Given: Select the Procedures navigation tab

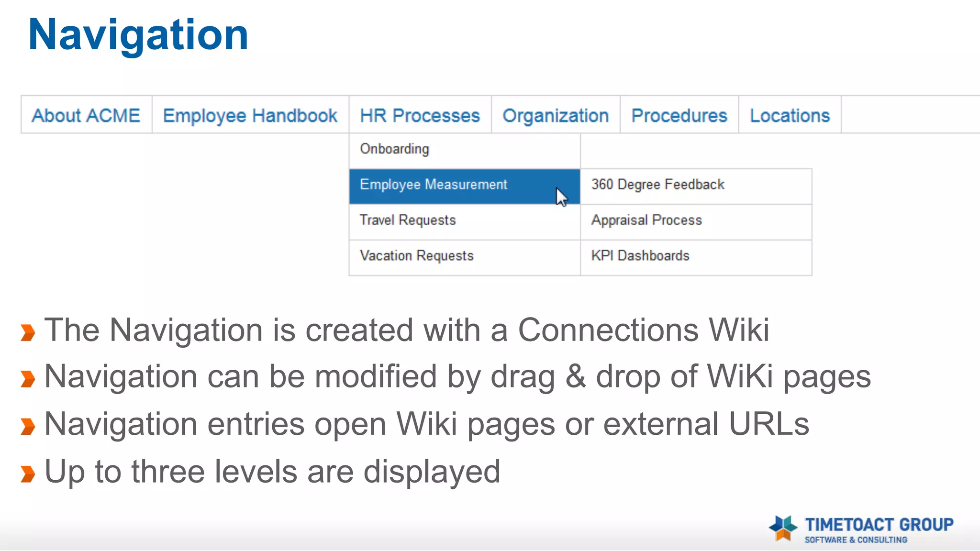Looking at the screenshot, I should click(x=679, y=115).
